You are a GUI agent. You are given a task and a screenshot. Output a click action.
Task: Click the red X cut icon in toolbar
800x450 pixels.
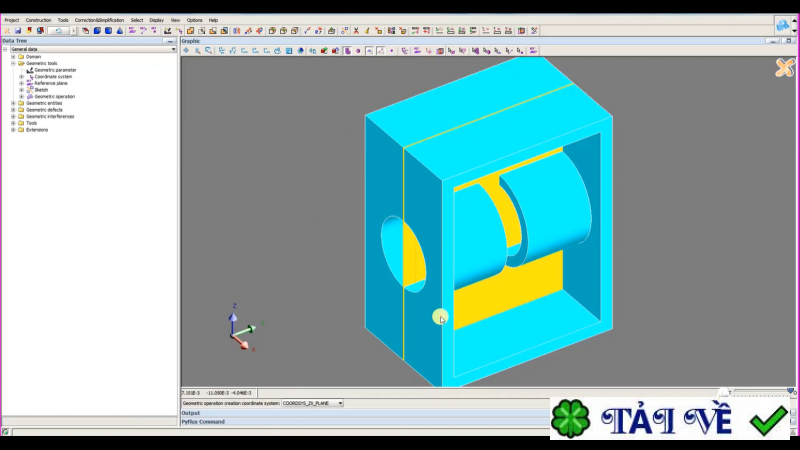coord(356,31)
